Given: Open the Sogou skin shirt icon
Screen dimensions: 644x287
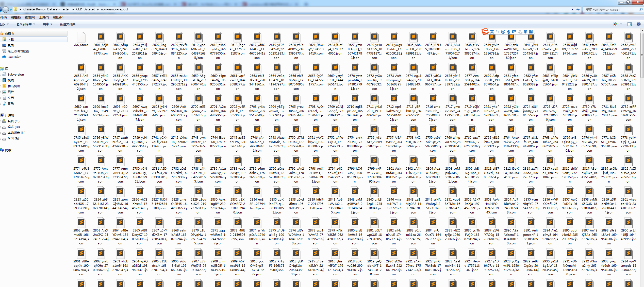Looking at the screenshot, I should [525, 32].
